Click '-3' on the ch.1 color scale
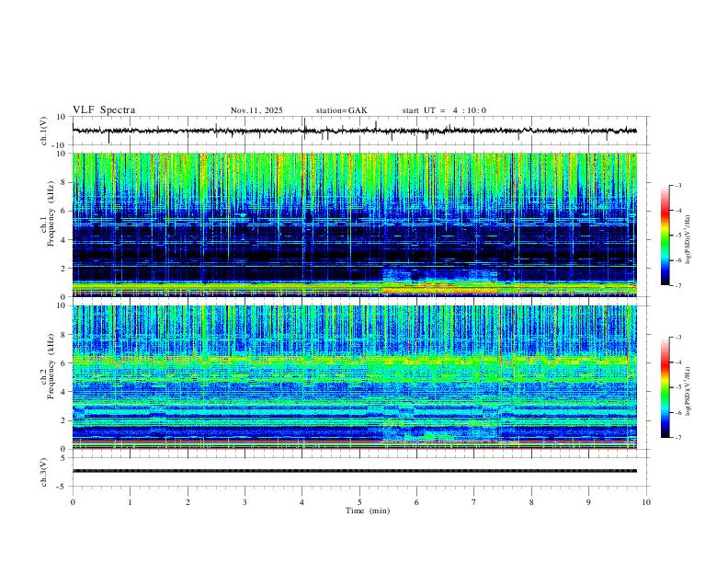 (677, 185)
